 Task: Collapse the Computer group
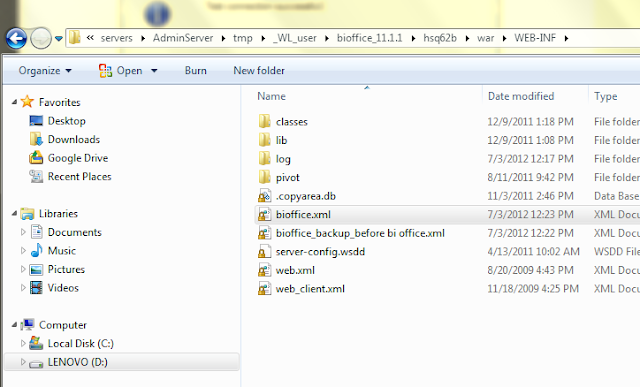(14, 325)
